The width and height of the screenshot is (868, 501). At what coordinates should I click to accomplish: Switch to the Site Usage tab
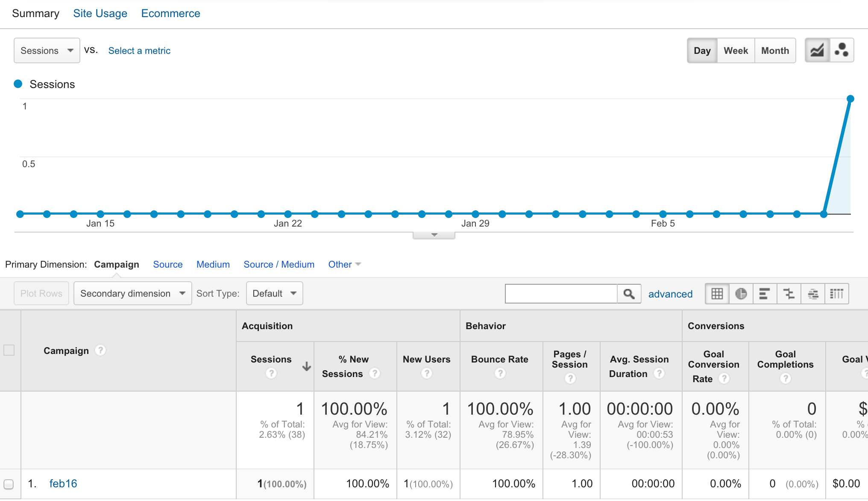pos(100,13)
